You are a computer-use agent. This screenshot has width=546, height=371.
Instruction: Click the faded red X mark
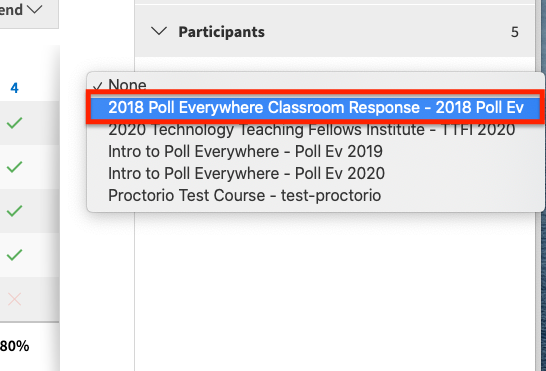(x=14, y=299)
